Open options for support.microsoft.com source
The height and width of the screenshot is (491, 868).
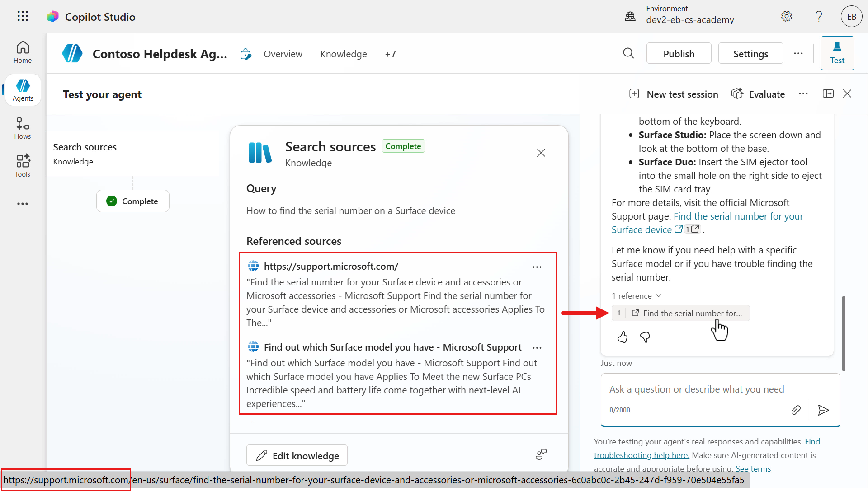(537, 267)
